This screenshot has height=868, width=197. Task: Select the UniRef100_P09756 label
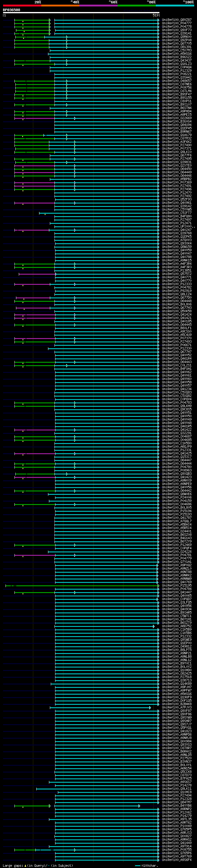pos(177,88)
